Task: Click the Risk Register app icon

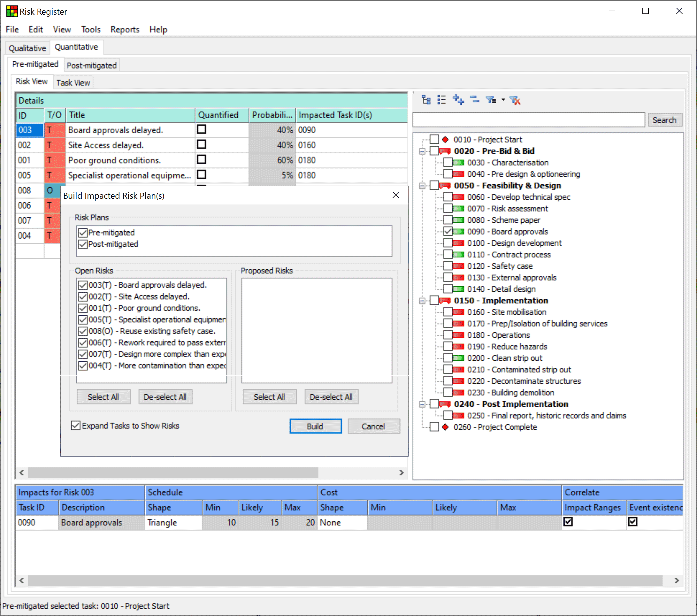Action: (x=11, y=11)
